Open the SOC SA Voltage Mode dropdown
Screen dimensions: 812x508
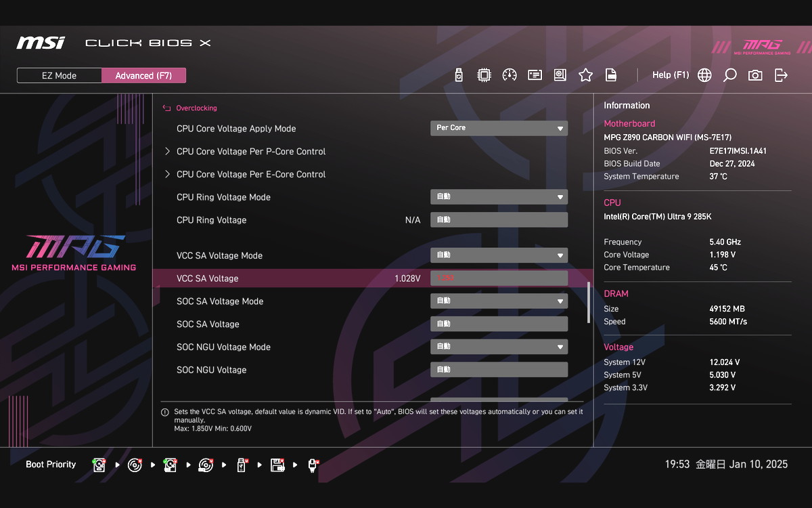499,301
